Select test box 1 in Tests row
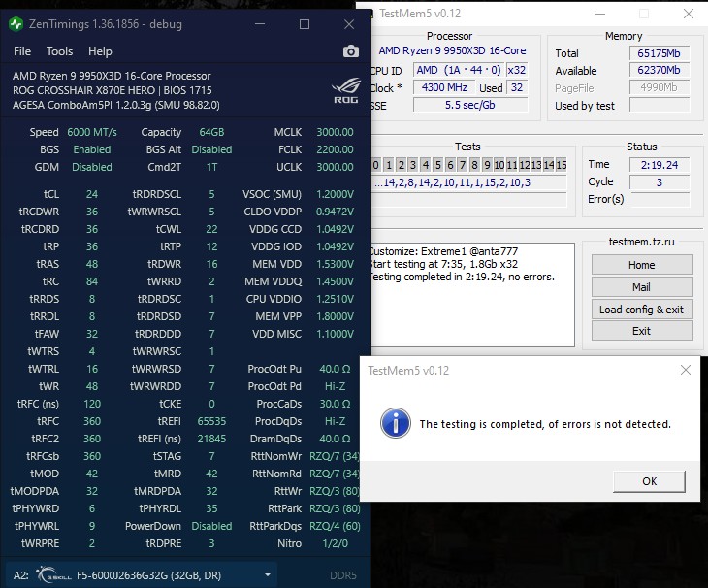The height and width of the screenshot is (588, 708). 389,165
